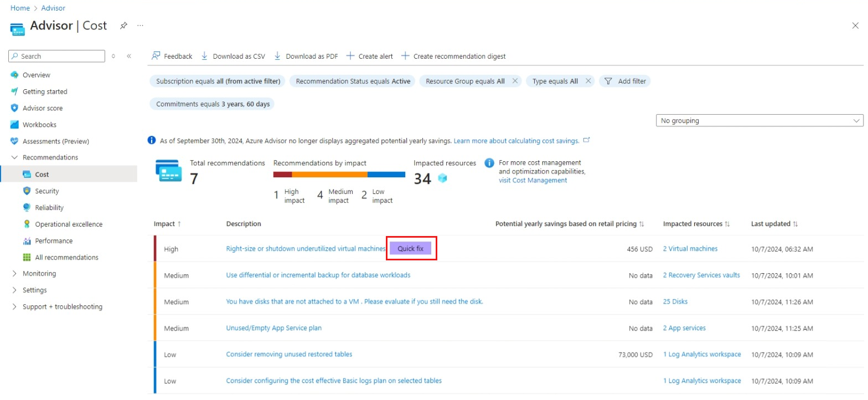Click the 25 Disks link
Image resolution: width=868 pixels, height=400 pixels.
[675, 301]
